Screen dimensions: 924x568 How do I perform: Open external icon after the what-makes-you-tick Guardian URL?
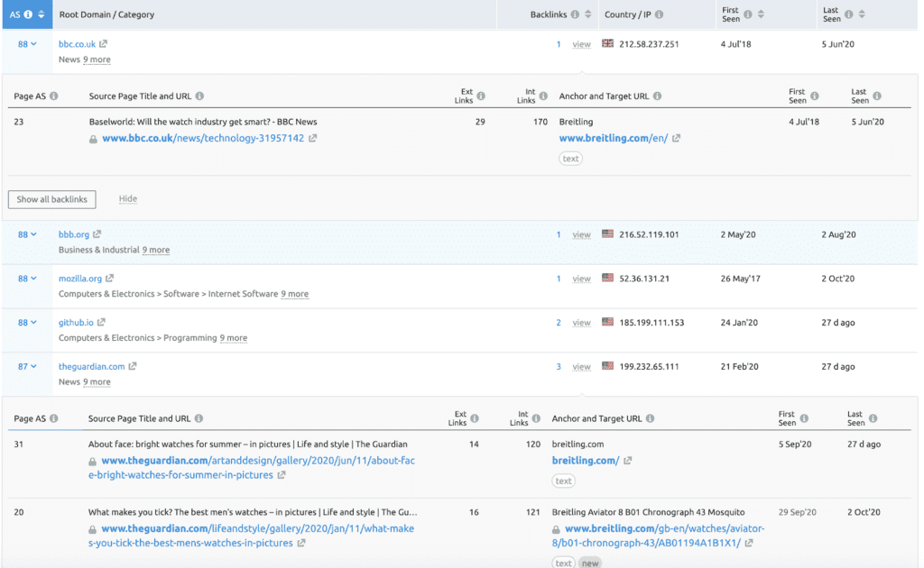[x=301, y=544]
